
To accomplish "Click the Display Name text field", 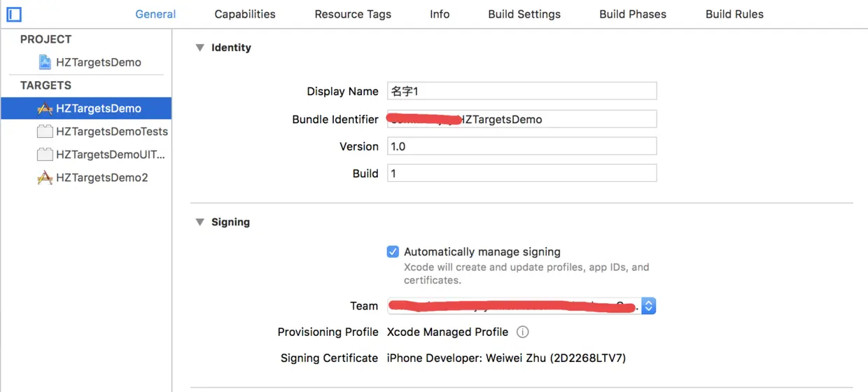I will [x=521, y=91].
